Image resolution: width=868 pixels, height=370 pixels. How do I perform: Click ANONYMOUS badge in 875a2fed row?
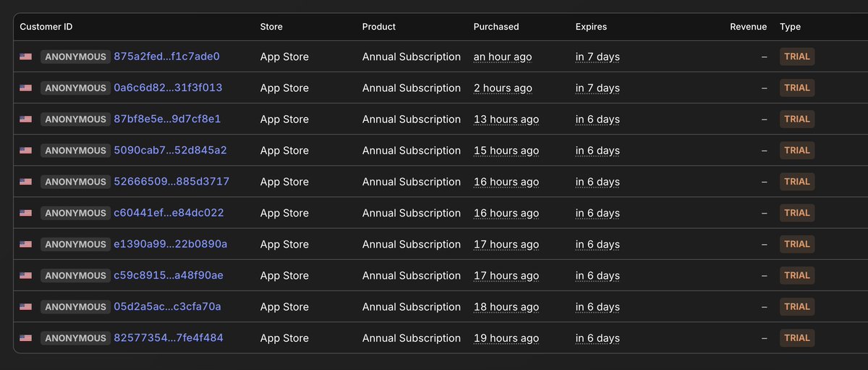[75, 56]
